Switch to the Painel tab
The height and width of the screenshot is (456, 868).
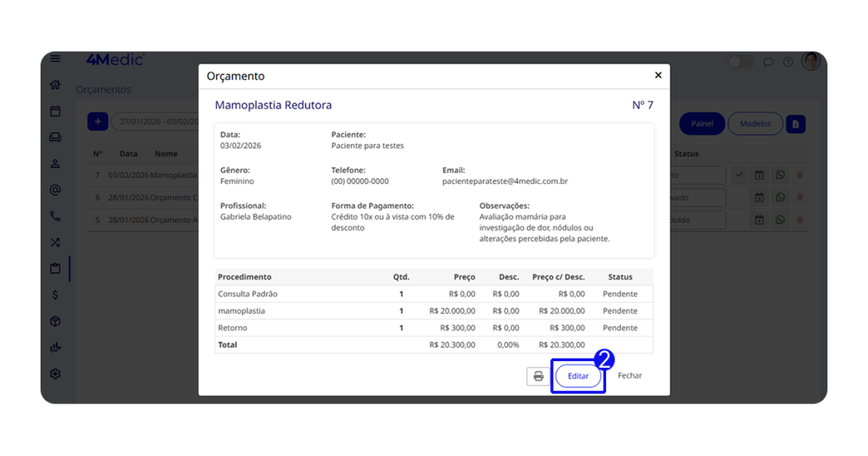point(702,124)
